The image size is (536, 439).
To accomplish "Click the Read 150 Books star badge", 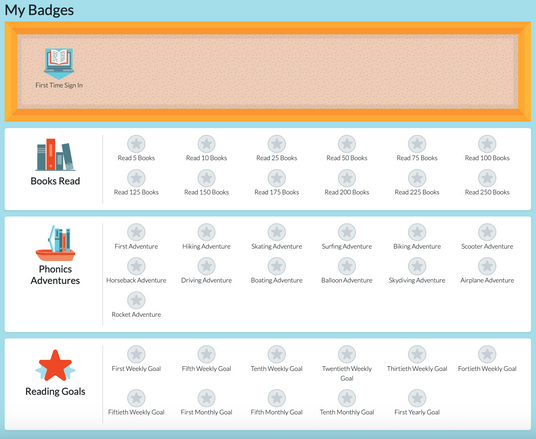I will [x=206, y=178].
